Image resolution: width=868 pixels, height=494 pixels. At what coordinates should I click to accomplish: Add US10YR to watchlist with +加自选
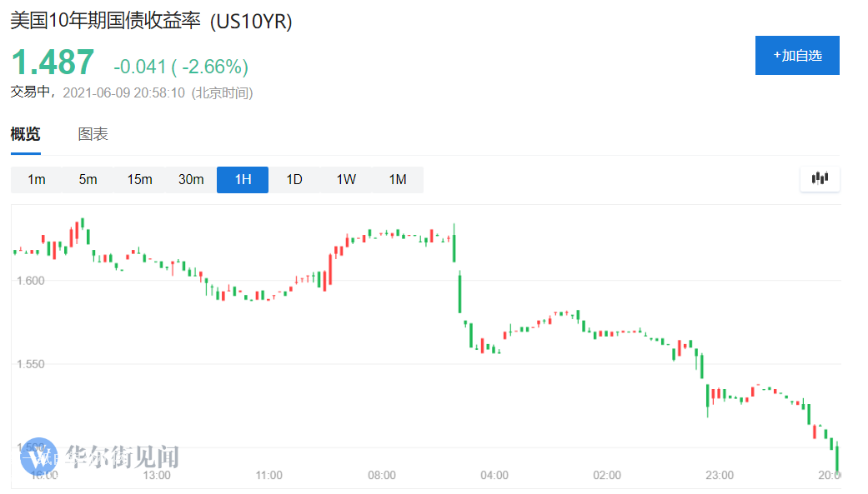point(796,56)
